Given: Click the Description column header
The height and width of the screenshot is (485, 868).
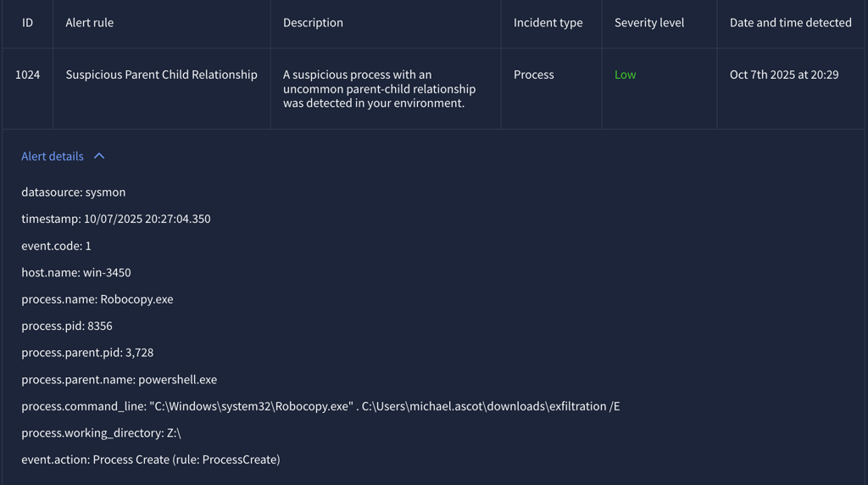Looking at the screenshot, I should 313,23.
